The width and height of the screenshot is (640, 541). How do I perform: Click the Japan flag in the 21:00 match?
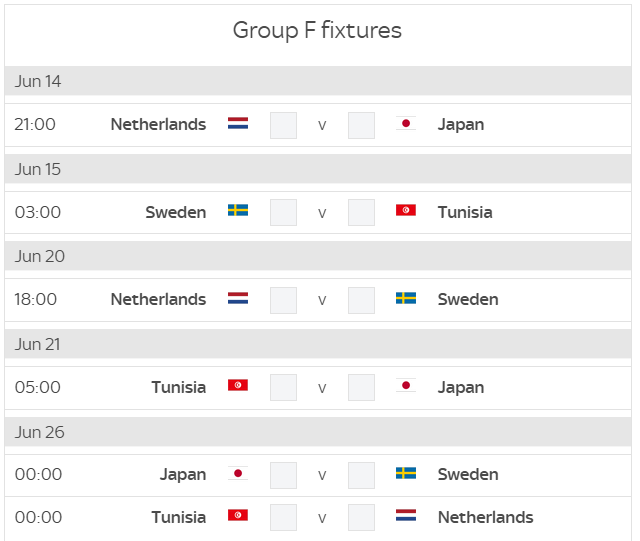click(406, 123)
